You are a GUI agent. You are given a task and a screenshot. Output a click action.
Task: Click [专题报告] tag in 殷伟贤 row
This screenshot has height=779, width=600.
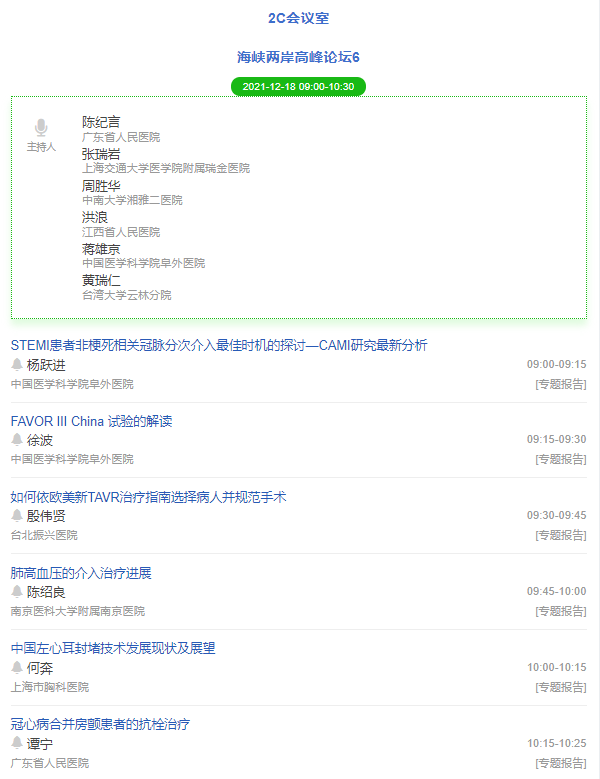(561, 536)
